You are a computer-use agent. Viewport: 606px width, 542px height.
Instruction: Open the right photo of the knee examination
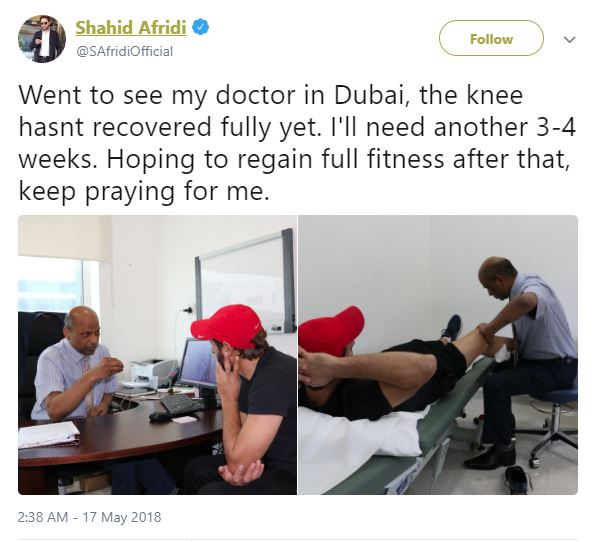pos(438,355)
